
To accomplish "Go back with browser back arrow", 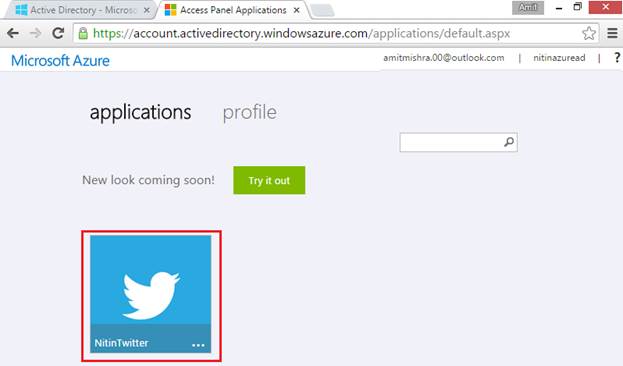I will [13, 33].
